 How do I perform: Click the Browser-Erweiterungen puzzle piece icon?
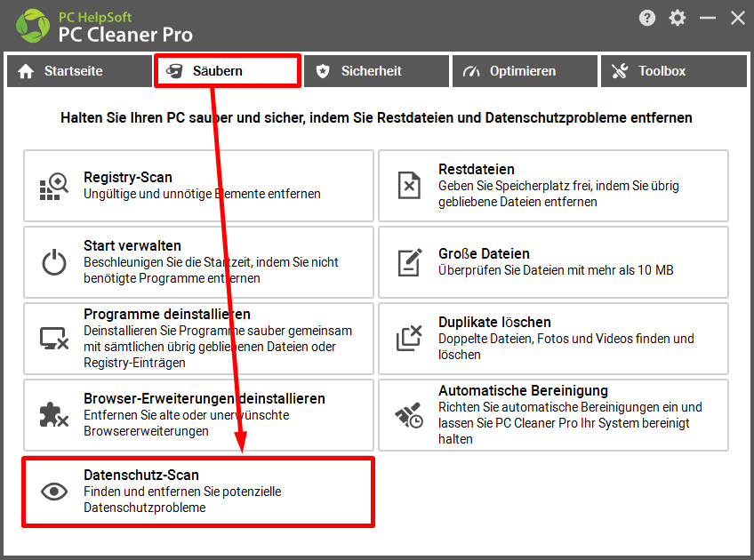54,414
